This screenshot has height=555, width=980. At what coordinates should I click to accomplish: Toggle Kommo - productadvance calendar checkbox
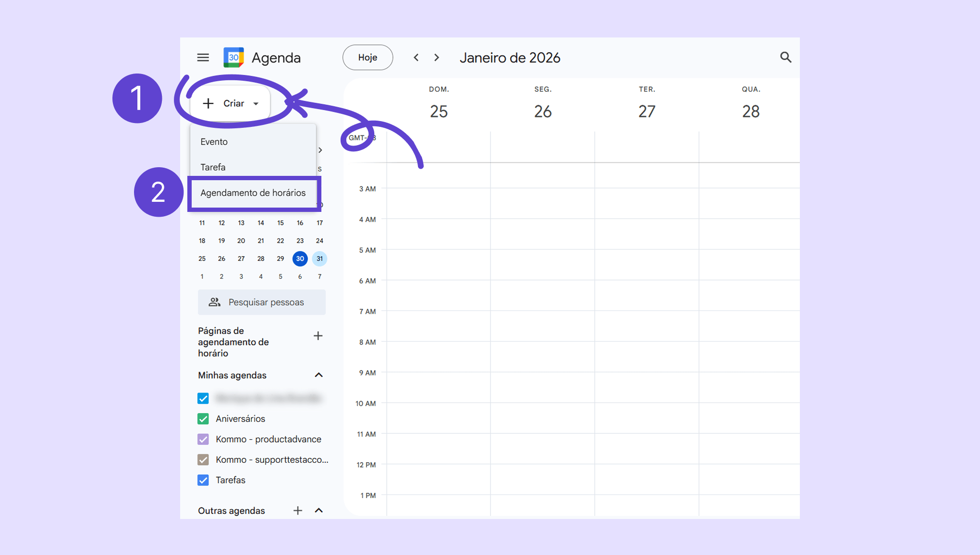point(203,439)
